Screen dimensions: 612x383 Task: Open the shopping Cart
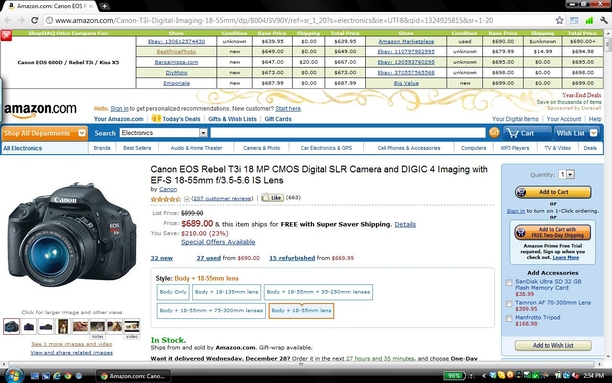click(527, 133)
